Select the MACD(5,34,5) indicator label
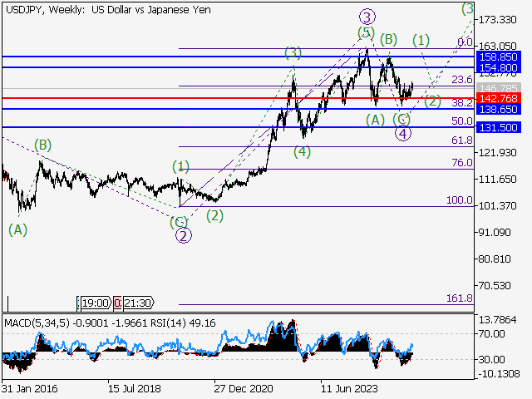Screen dimensions: 532x399 click(37, 323)
